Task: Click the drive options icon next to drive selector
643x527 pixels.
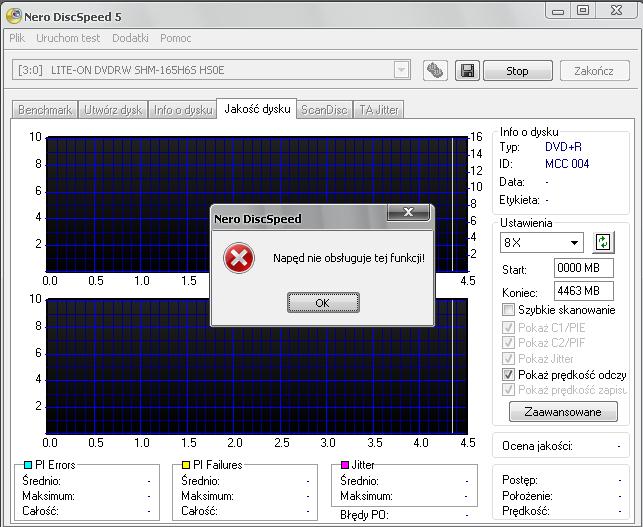Action: [x=435, y=71]
